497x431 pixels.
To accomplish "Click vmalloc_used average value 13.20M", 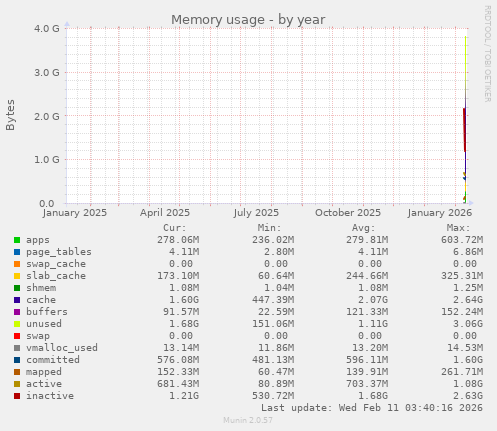I will 370,348.
